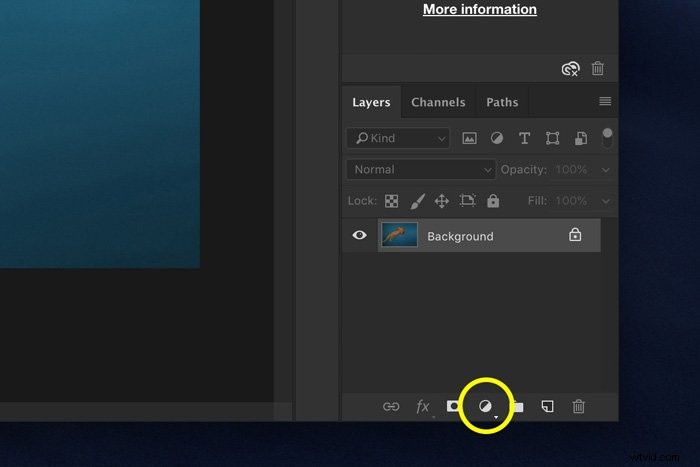The width and height of the screenshot is (700, 467).
Task: Switch to the Channels tab
Action: tap(438, 102)
